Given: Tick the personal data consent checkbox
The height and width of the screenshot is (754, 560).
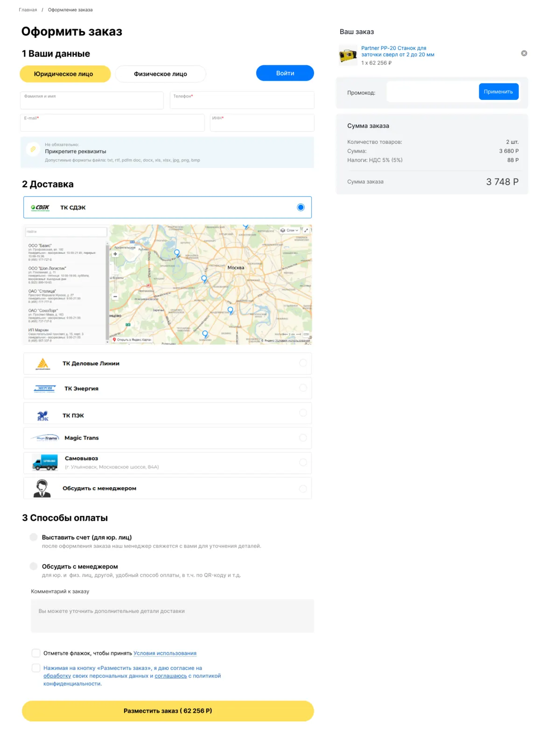Looking at the screenshot, I should (x=36, y=668).
